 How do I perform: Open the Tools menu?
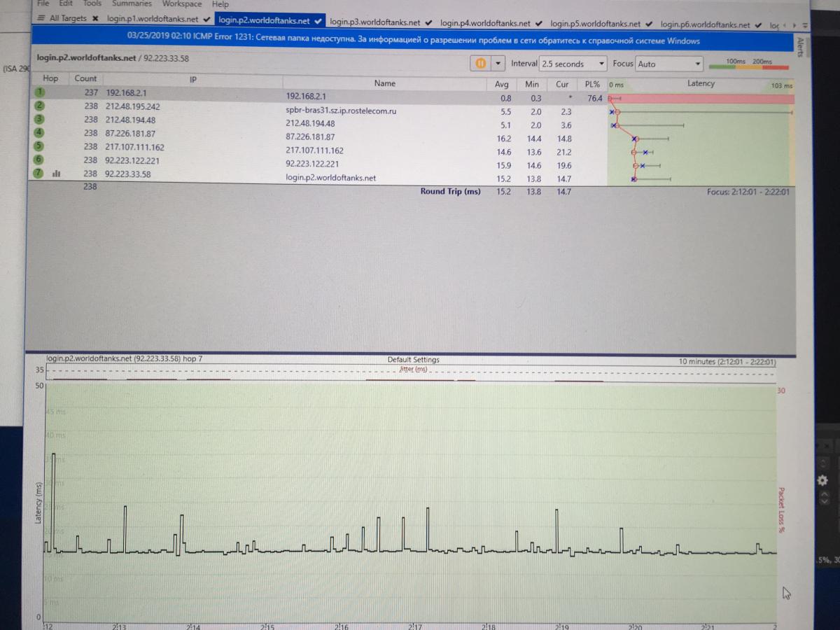[x=92, y=3]
